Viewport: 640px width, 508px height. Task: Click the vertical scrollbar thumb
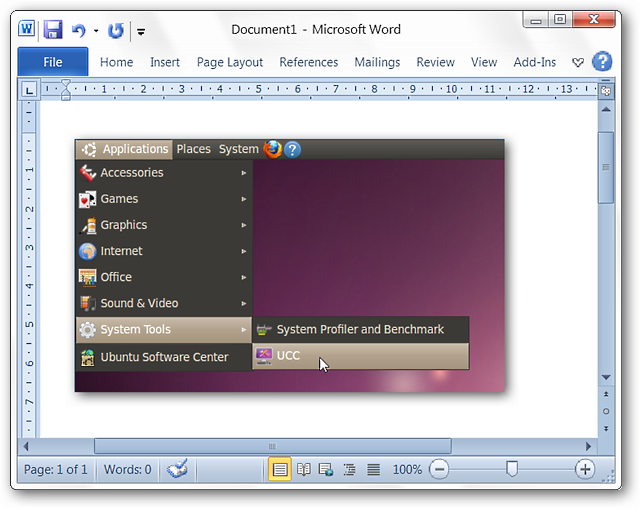pos(606,167)
